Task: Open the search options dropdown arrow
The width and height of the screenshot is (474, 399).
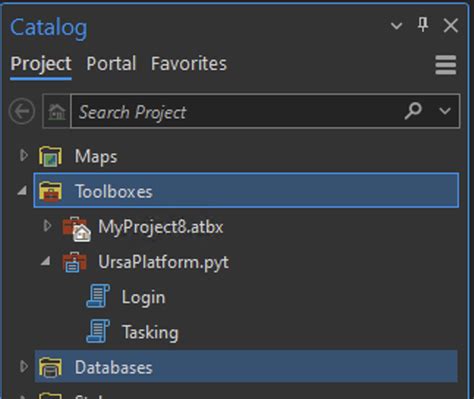Action: 445,111
